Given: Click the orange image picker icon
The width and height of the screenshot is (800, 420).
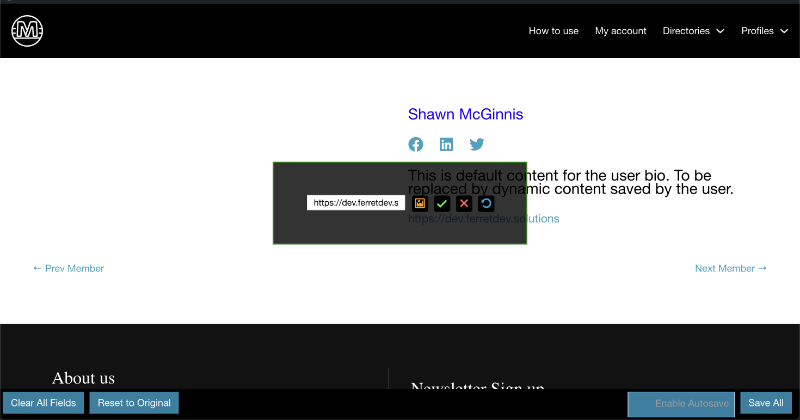Looking at the screenshot, I should tap(420, 203).
